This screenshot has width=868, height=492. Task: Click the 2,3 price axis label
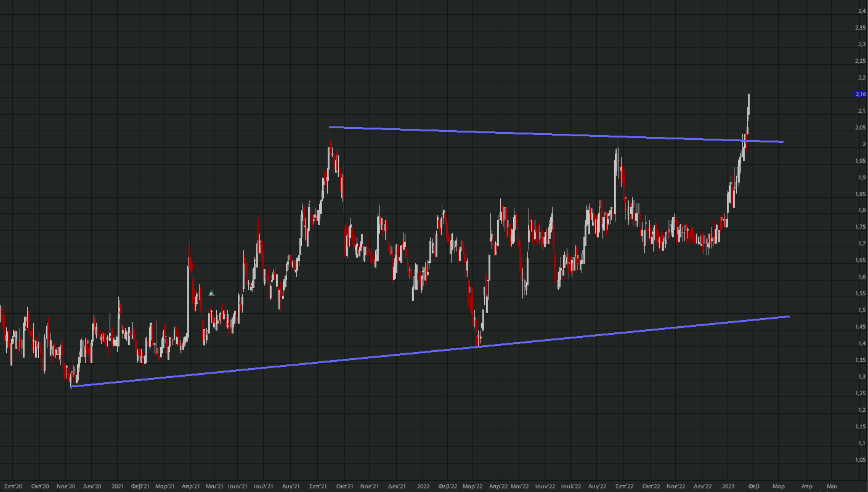tap(861, 44)
